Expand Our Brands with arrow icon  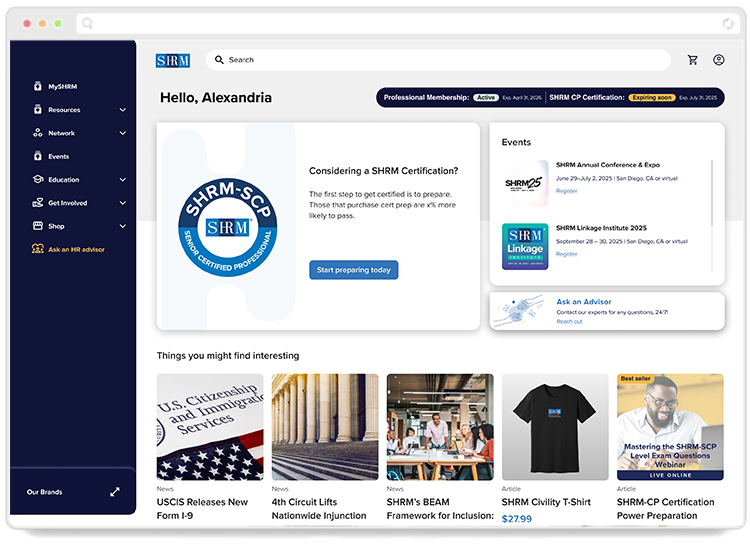click(115, 492)
